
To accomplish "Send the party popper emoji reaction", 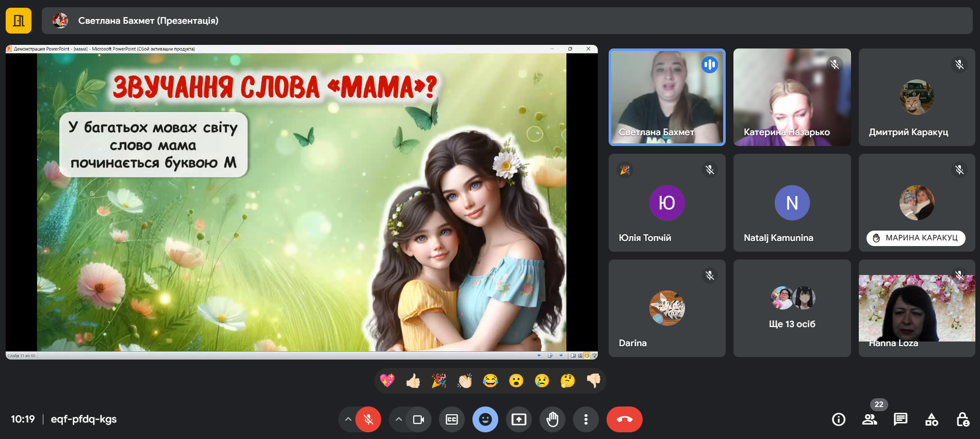I will click(439, 381).
